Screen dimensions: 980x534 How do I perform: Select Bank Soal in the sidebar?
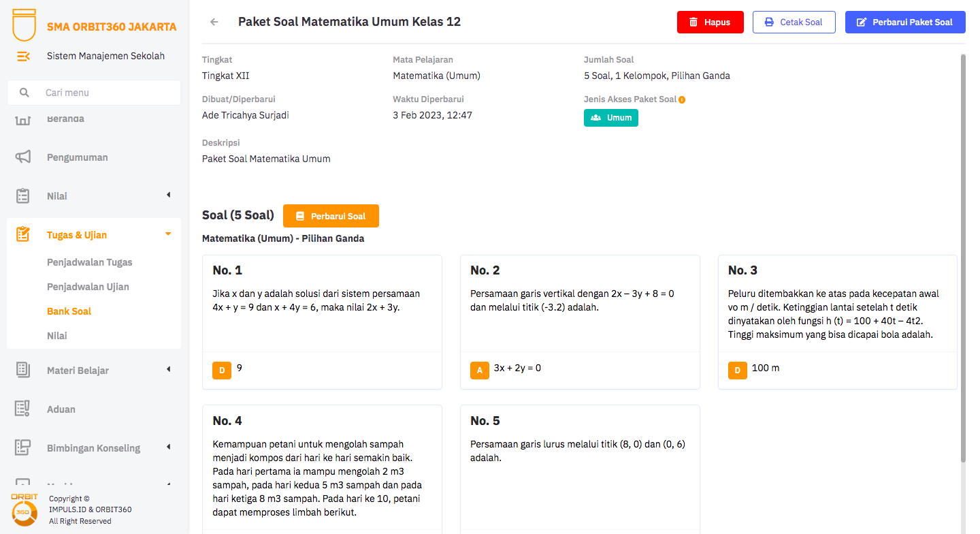tap(69, 311)
